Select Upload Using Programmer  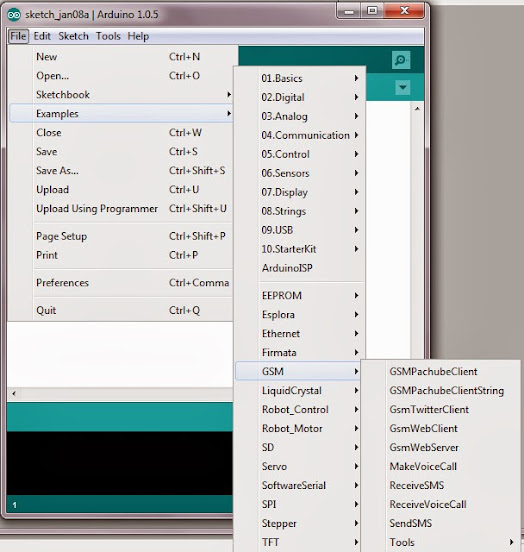click(x=121, y=209)
